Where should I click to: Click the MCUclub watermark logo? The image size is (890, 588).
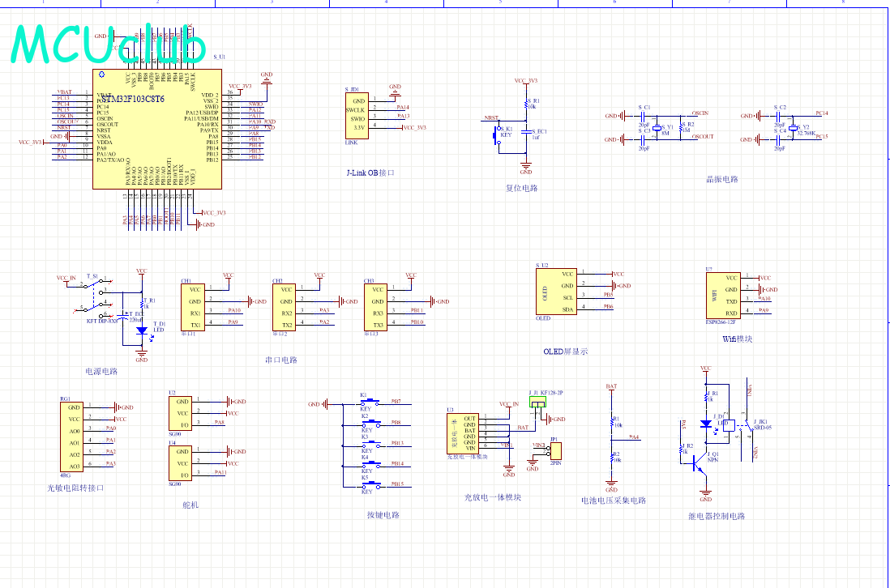coord(108,45)
